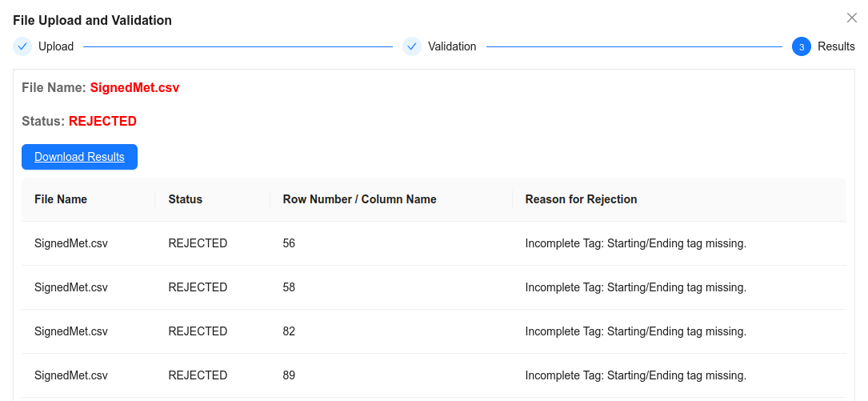Click the red SignedMet.csv file name text
This screenshot has height=401, width=868.
pyautogui.click(x=134, y=88)
